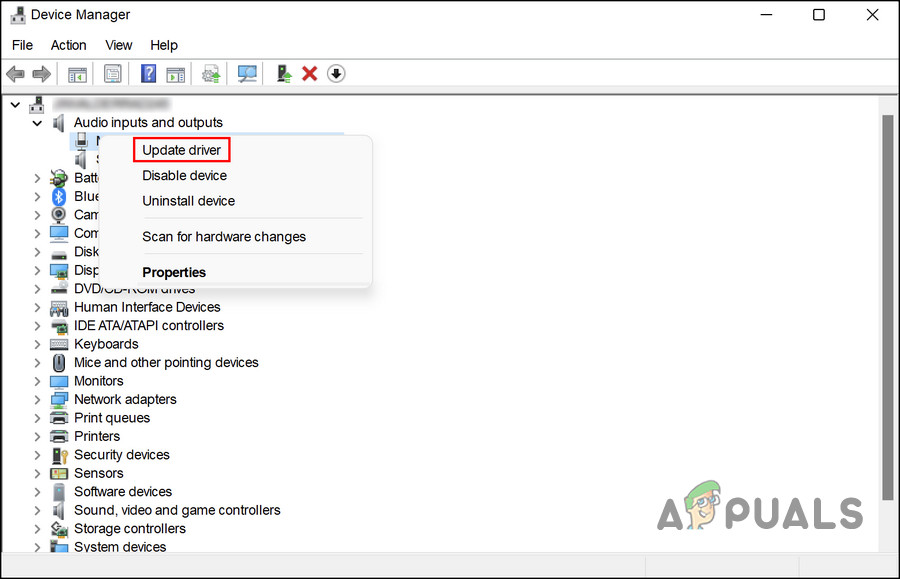Select the Monitors tree item
The width and height of the screenshot is (900, 579).
click(99, 380)
